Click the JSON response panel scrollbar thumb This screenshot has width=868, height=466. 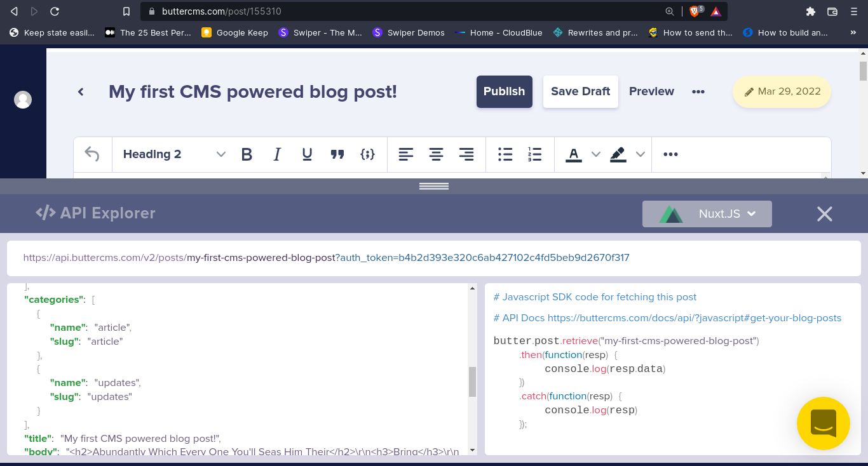[472, 382]
